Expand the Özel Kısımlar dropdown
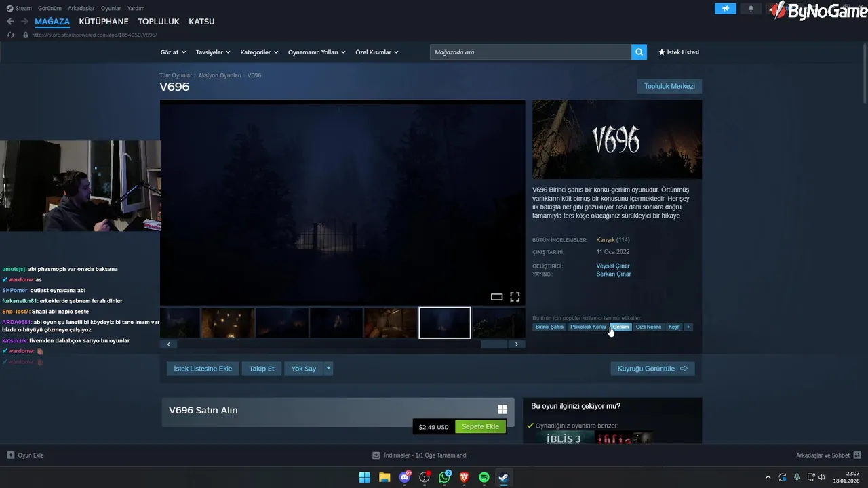Image resolution: width=868 pixels, height=488 pixels. point(377,52)
